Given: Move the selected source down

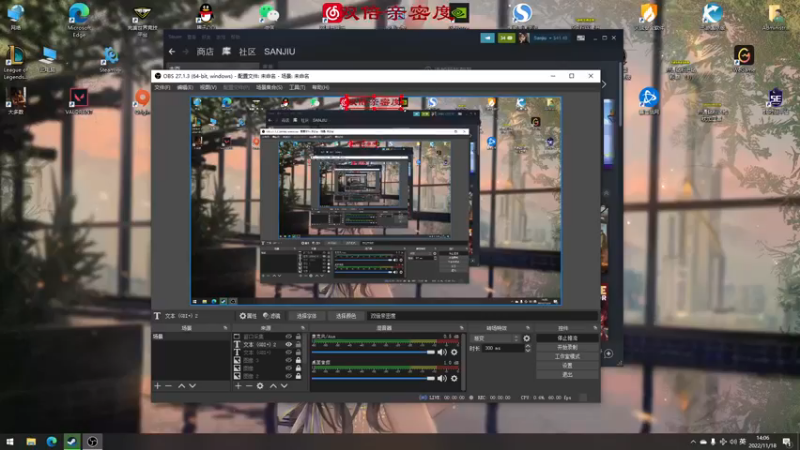Looking at the screenshot, I should tap(284, 386).
